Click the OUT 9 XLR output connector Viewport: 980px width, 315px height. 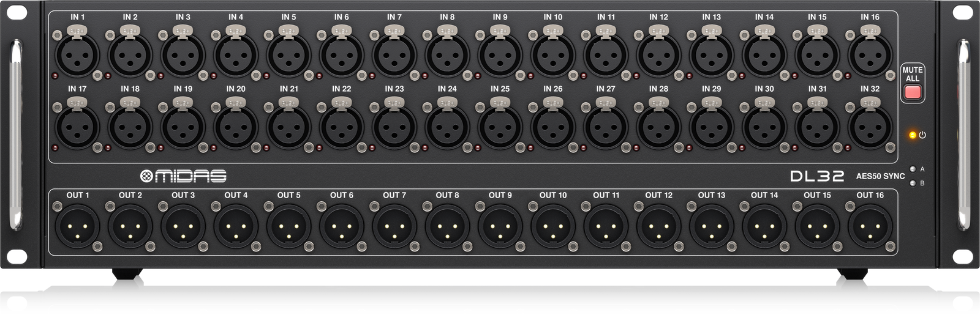tap(500, 226)
